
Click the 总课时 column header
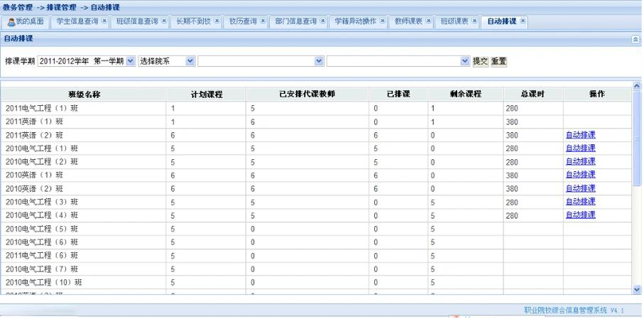click(x=533, y=94)
